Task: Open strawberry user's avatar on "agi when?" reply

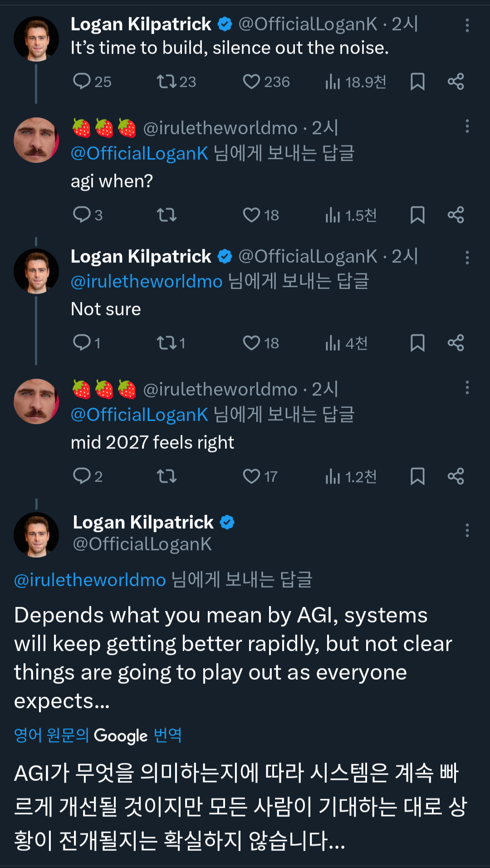Action: (x=36, y=140)
